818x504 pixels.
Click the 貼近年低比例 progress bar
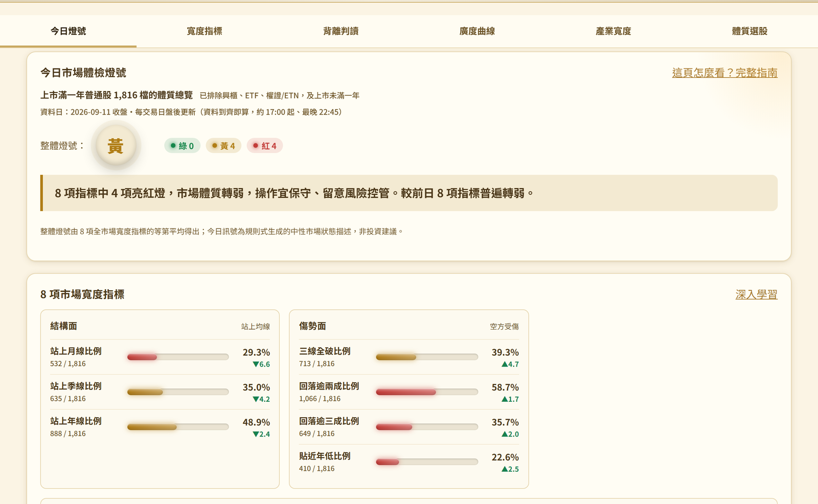[x=427, y=462]
